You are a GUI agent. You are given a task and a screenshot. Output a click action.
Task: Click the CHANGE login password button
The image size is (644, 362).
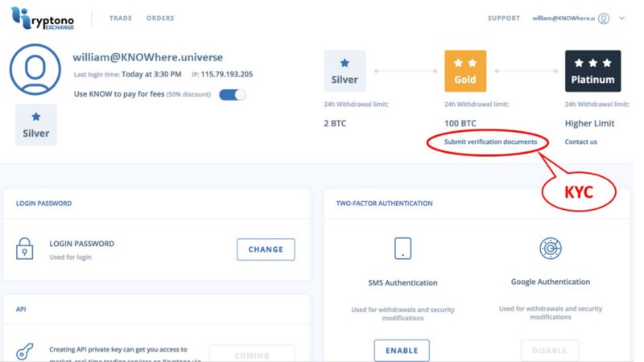coord(266,249)
